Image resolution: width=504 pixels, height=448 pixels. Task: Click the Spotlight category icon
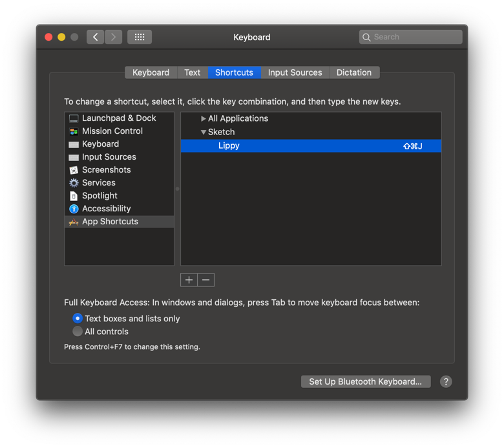pos(74,196)
